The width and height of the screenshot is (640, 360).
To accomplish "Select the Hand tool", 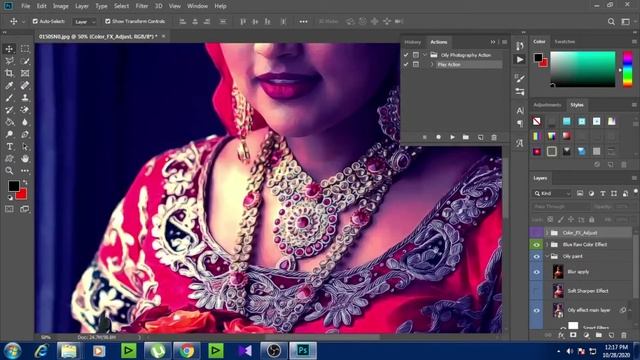I will [25, 158].
